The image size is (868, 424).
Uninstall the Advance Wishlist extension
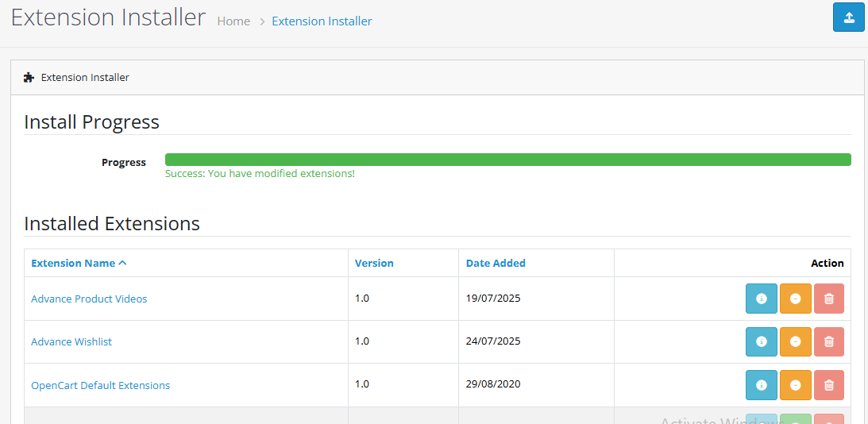pos(795,341)
